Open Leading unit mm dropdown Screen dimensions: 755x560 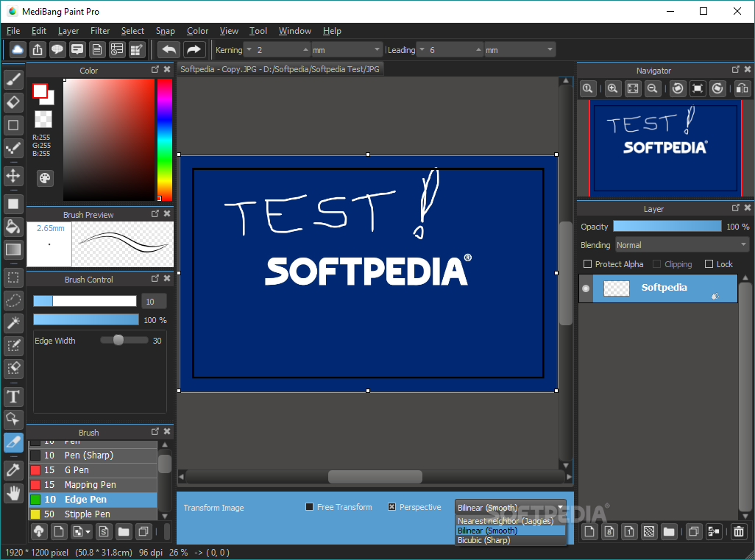[520, 50]
